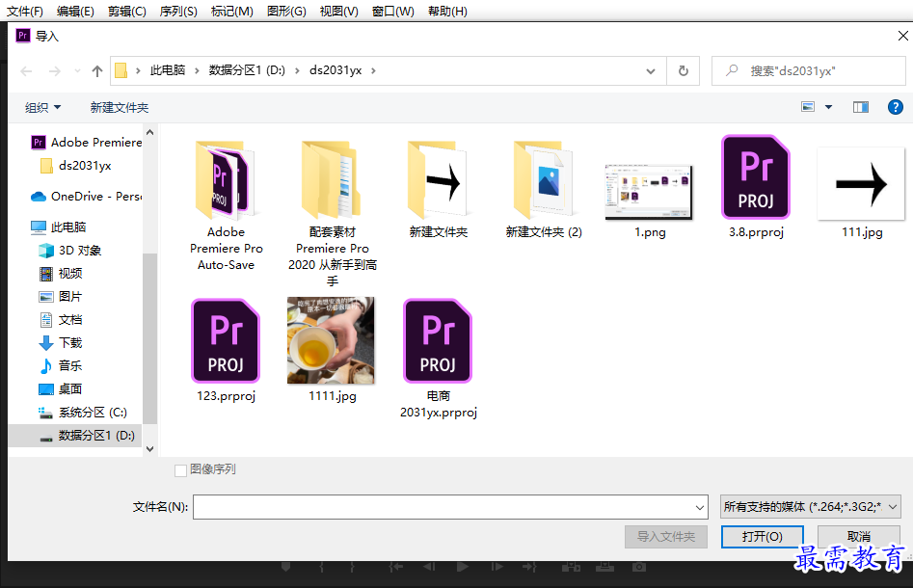Open the Adobe Premiere Pro Auto-Save folder

226,203
